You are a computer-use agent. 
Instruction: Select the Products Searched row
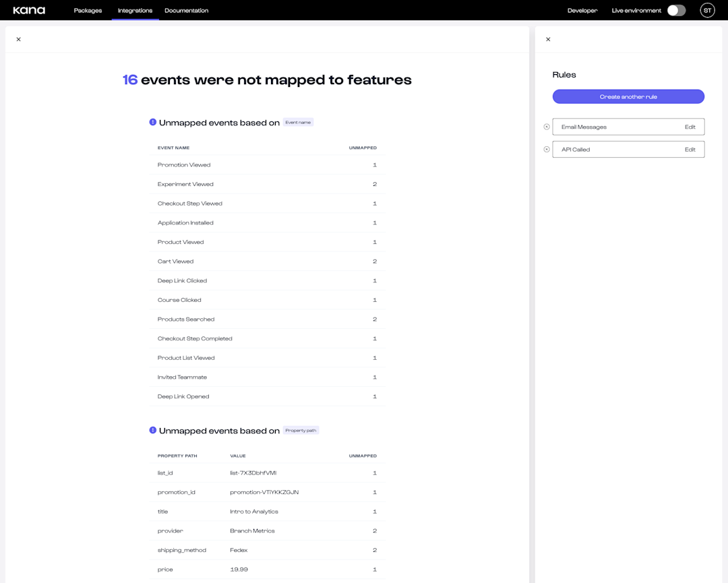click(x=268, y=319)
